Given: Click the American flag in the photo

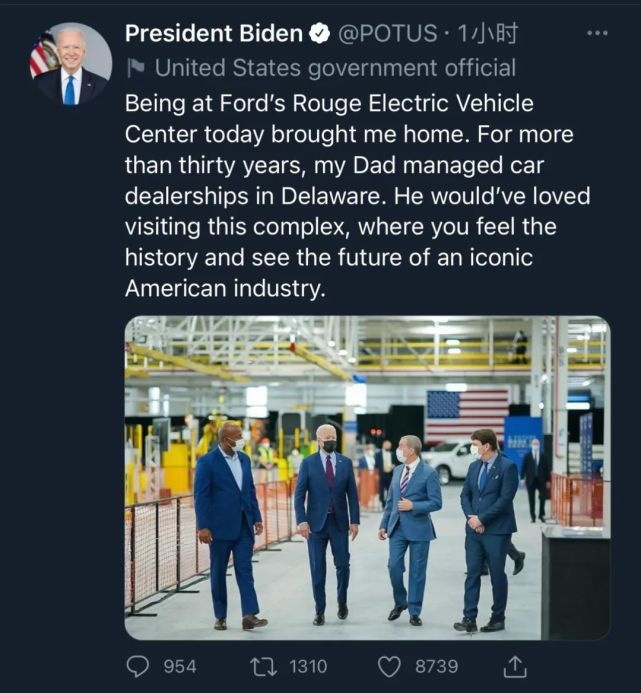Looking at the screenshot, I should click(x=466, y=415).
